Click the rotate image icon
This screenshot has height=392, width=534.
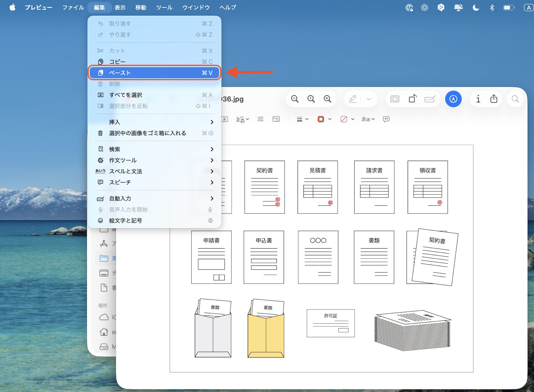coord(412,99)
